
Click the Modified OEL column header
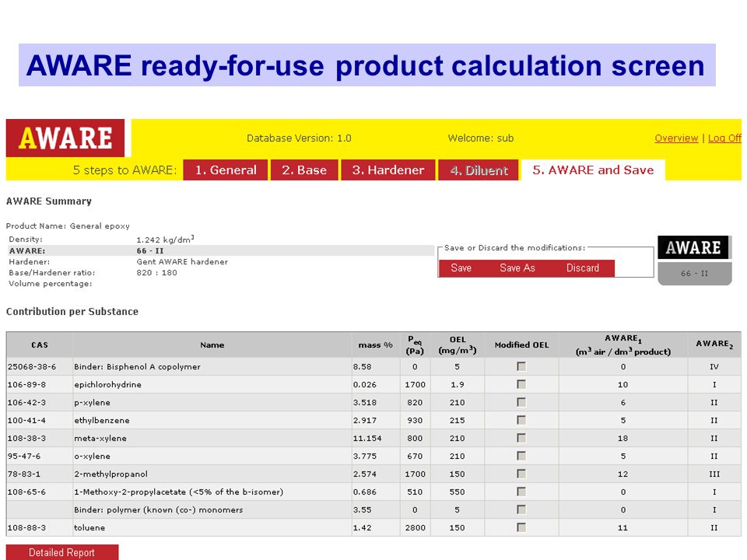[x=521, y=345]
